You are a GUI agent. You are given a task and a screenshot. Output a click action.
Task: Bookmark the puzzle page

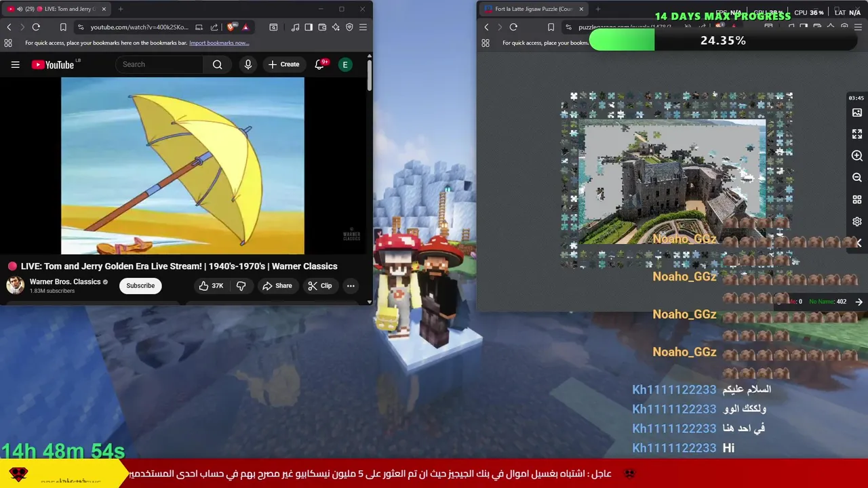click(x=551, y=27)
